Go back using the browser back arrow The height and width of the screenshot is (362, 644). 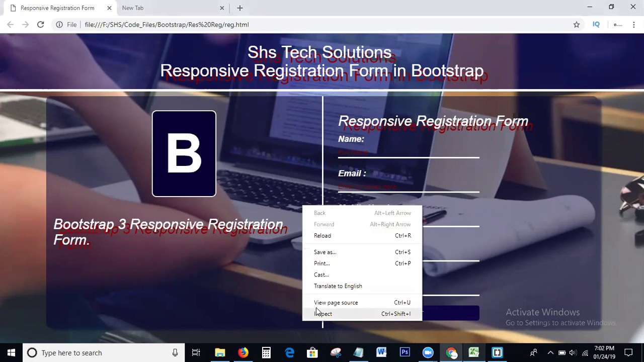[x=11, y=24]
